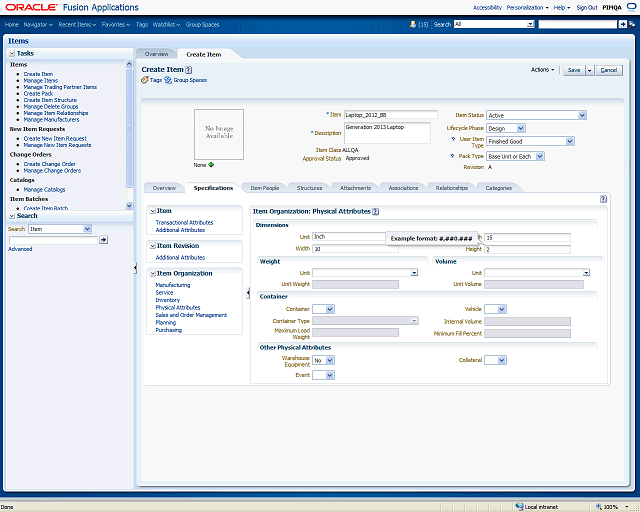
Task: Open the Manage Catalogs link
Action: [x=44, y=189]
